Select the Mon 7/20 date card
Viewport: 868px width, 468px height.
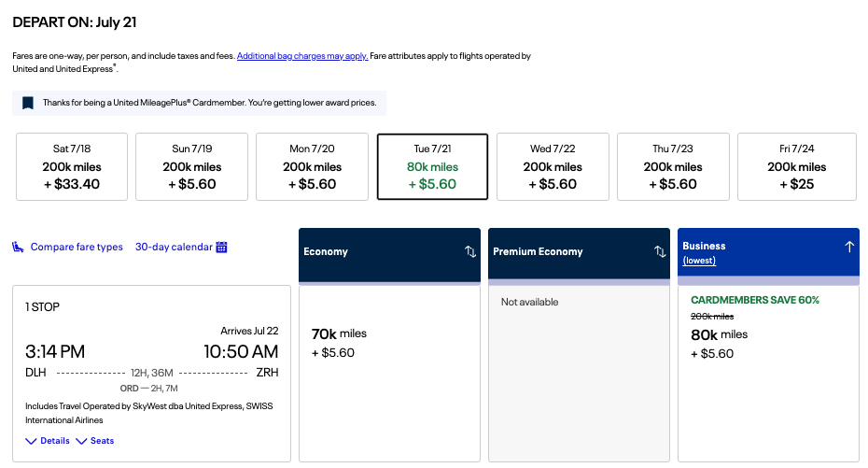pyautogui.click(x=313, y=166)
